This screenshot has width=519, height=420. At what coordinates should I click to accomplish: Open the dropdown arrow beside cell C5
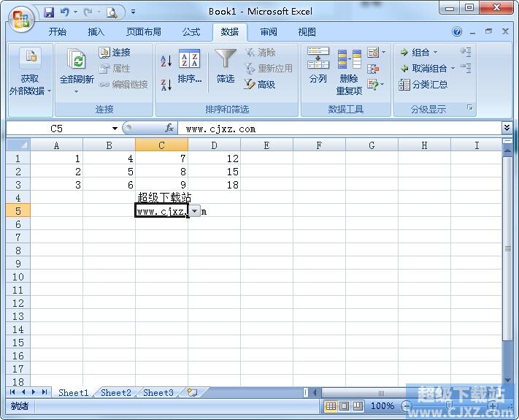click(194, 211)
